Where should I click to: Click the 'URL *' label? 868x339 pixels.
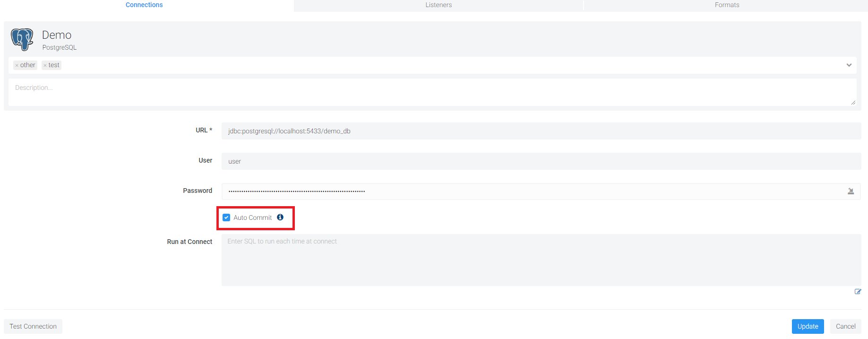[x=204, y=130]
